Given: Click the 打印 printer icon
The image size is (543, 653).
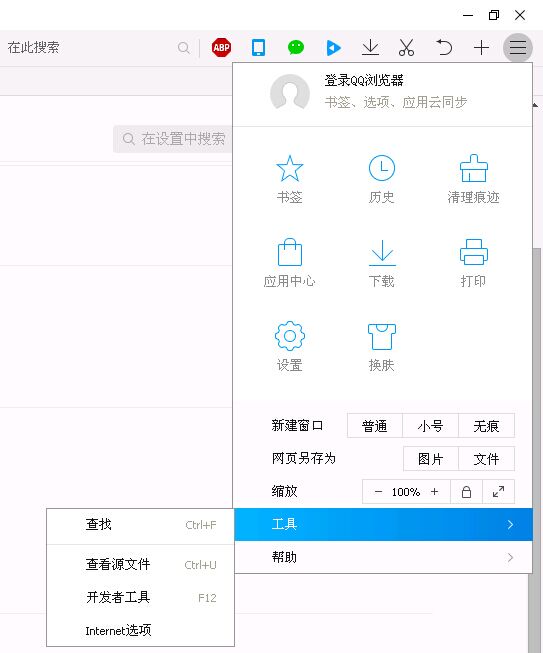Looking at the screenshot, I should pyautogui.click(x=473, y=252).
